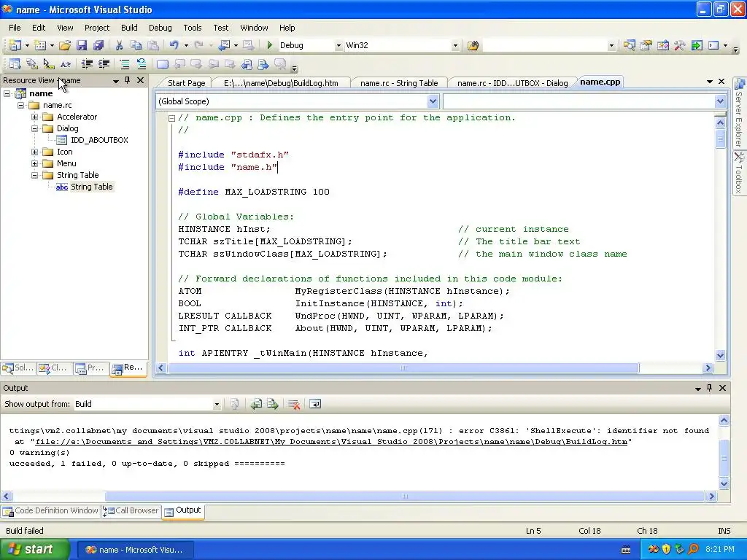Switch to the BuildLog.htm tab
The height and width of the screenshot is (560, 747).
click(281, 83)
